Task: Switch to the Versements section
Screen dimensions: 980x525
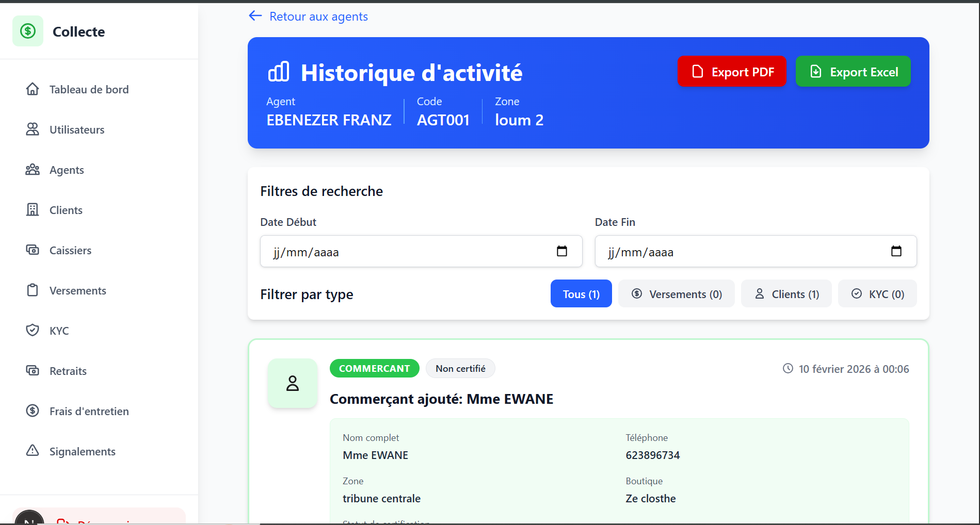Action: [x=77, y=290]
